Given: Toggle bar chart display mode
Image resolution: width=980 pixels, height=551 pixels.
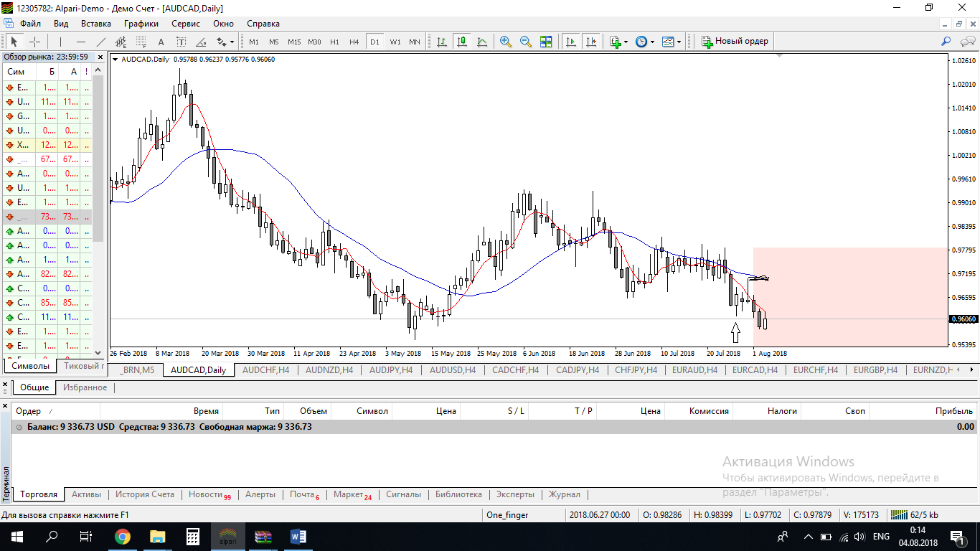Looking at the screenshot, I should [x=442, y=42].
